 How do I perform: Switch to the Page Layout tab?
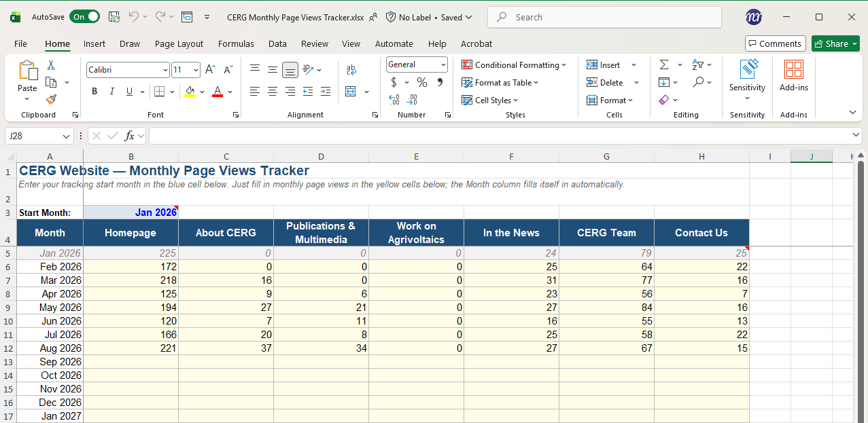tap(179, 43)
